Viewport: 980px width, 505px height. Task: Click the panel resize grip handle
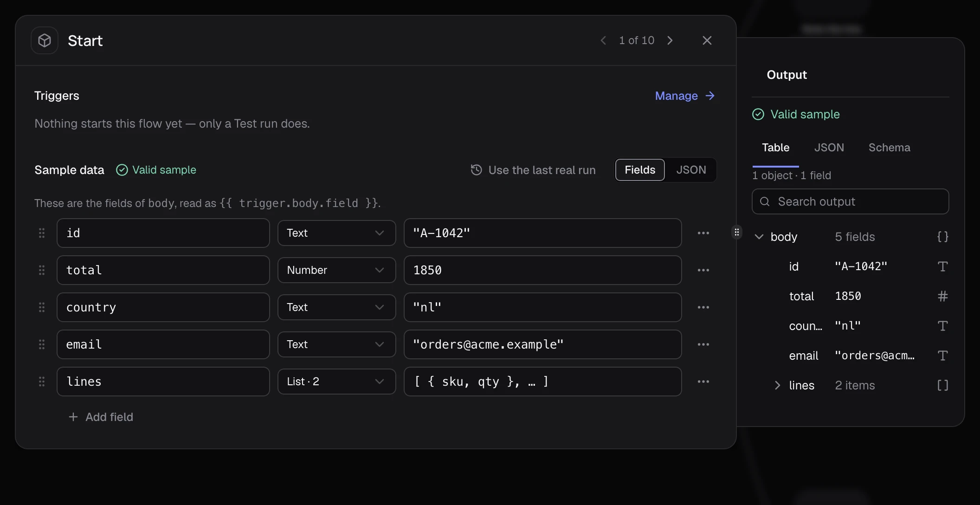pos(737,232)
